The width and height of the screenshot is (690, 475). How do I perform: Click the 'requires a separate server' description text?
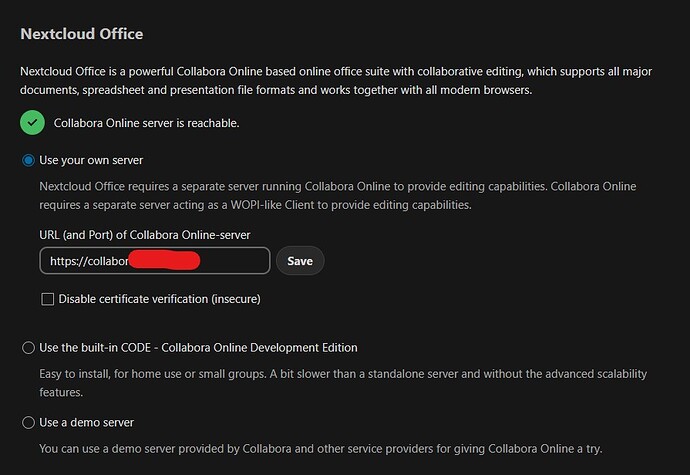tap(338, 195)
